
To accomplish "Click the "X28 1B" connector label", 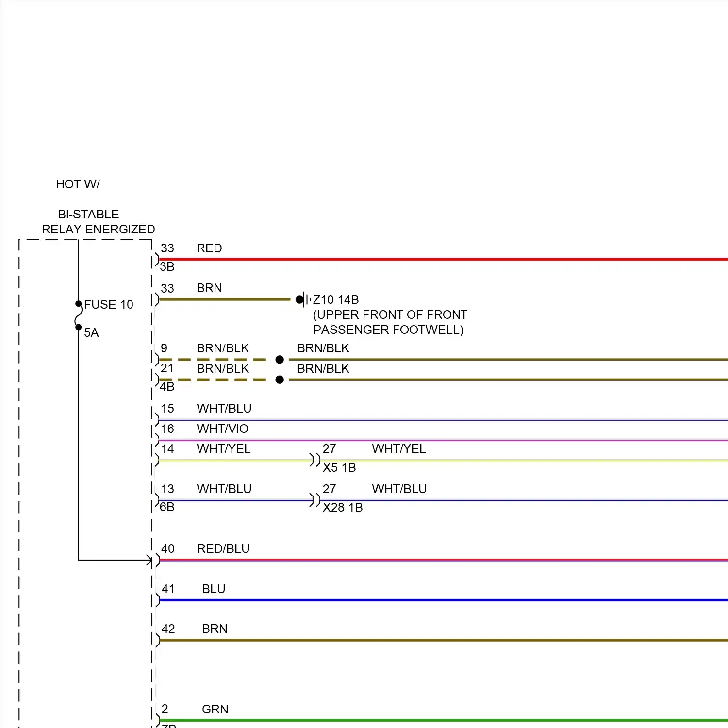I will tap(343, 508).
